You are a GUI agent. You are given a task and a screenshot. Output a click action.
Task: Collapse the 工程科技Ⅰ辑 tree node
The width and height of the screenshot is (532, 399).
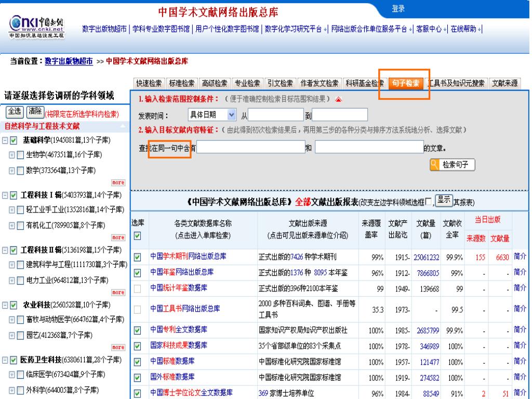tap(5, 195)
